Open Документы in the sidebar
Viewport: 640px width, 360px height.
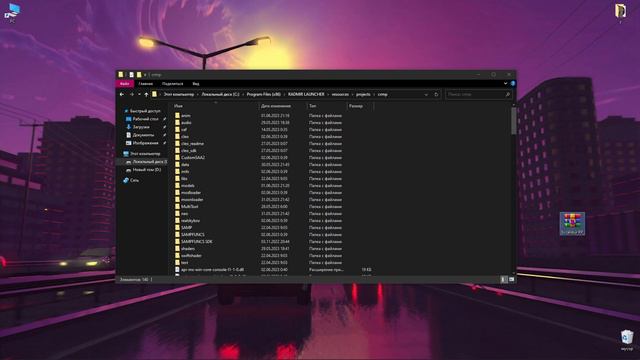click(143, 135)
